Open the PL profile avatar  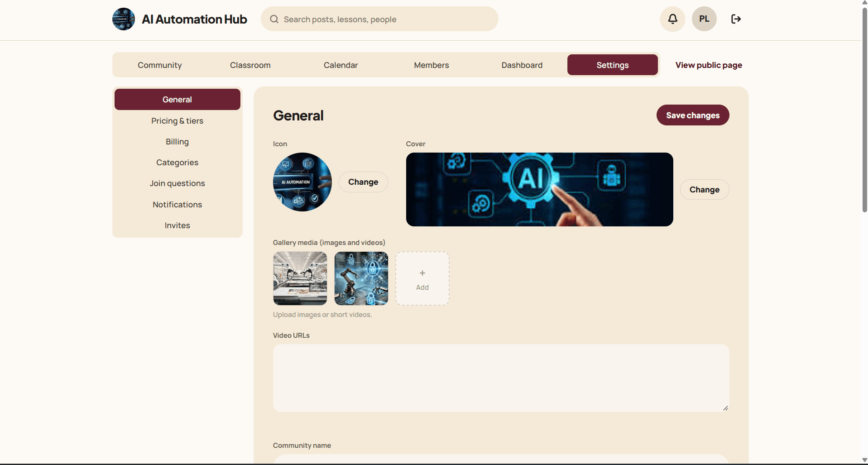coord(704,19)
